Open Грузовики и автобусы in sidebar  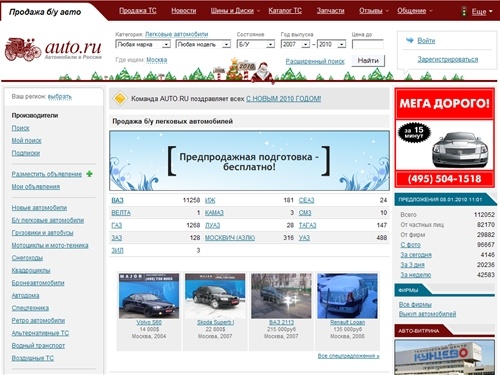point(42,233)
